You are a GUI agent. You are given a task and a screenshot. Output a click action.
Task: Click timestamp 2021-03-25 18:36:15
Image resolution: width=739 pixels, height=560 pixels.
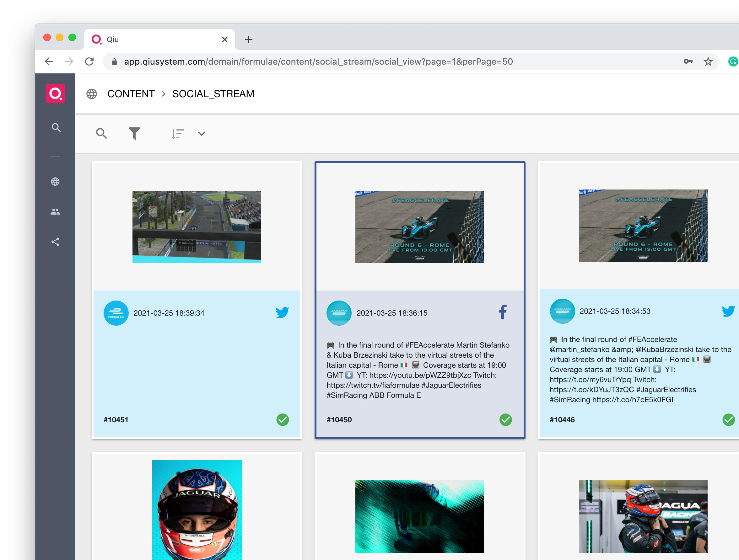tap(392, 313)
